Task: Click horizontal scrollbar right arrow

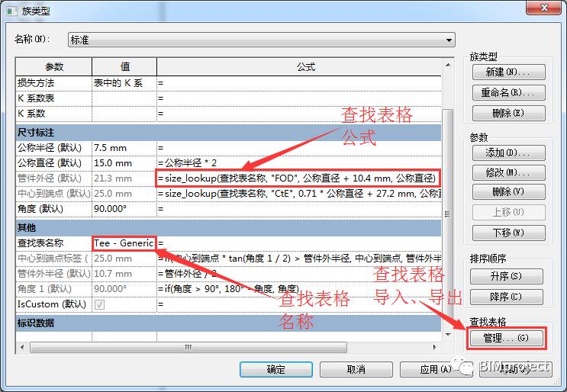Action: pos(435,347)
